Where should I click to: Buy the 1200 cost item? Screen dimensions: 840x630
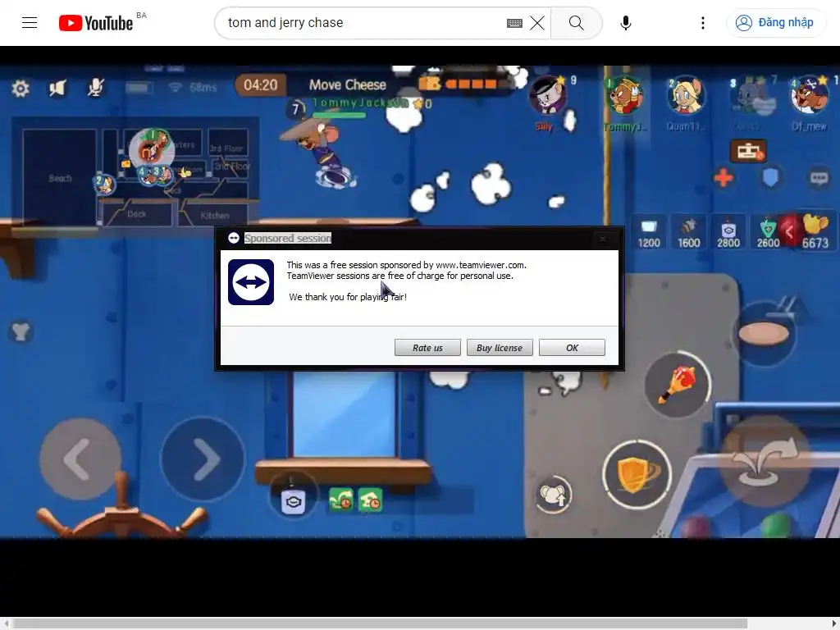649,233
